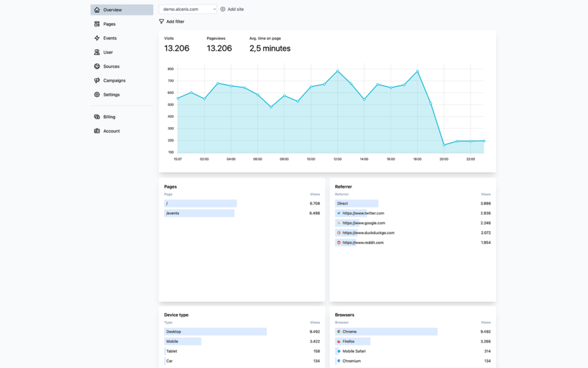Select the Desktop device type row
The width and height of the screenshot is (588, 368).
click(x=242, y=332)
